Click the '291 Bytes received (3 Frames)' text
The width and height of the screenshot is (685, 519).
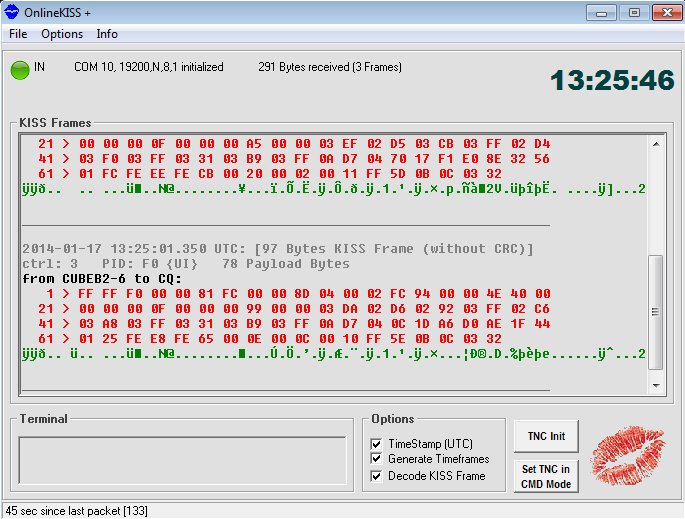pos(330,67)
